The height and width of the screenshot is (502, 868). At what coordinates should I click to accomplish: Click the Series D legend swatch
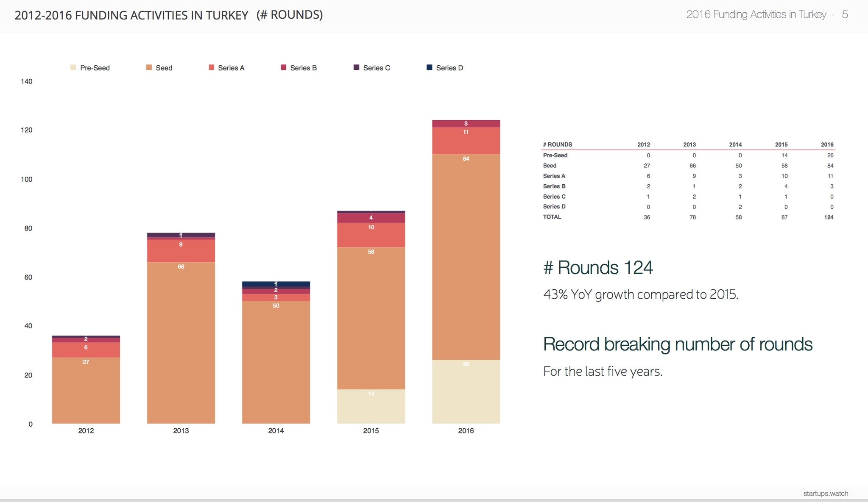click(429, 67)
